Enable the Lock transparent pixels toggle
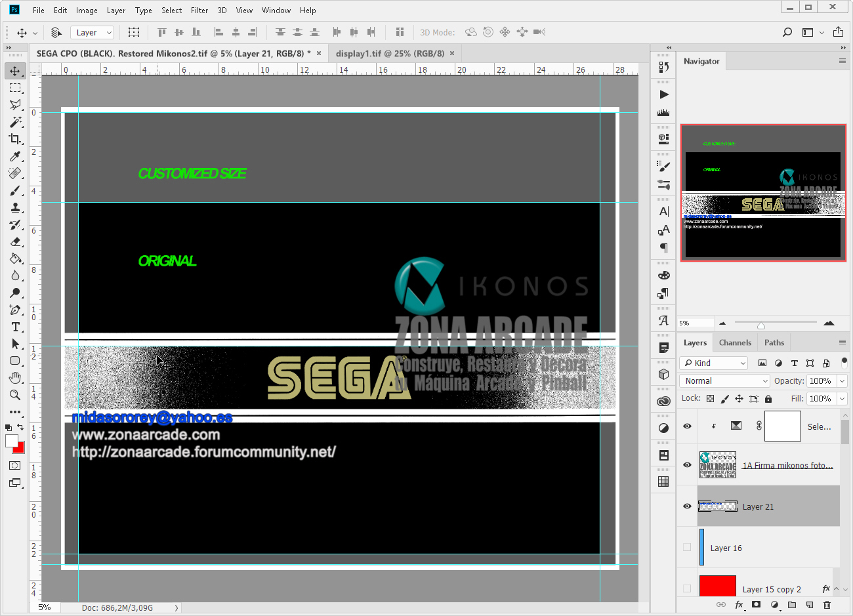Viewport: 853px width, 616px height. click(711, 398)
